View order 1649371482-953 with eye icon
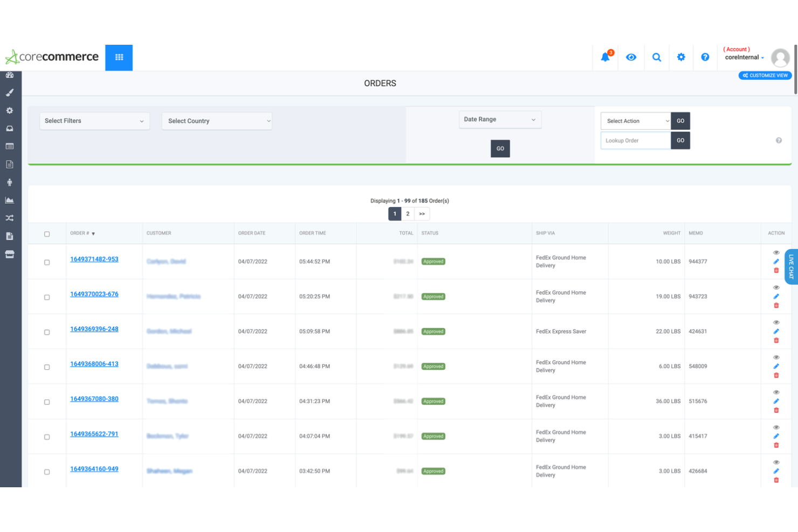Screen dimensions: 798x532 point(776,252)
